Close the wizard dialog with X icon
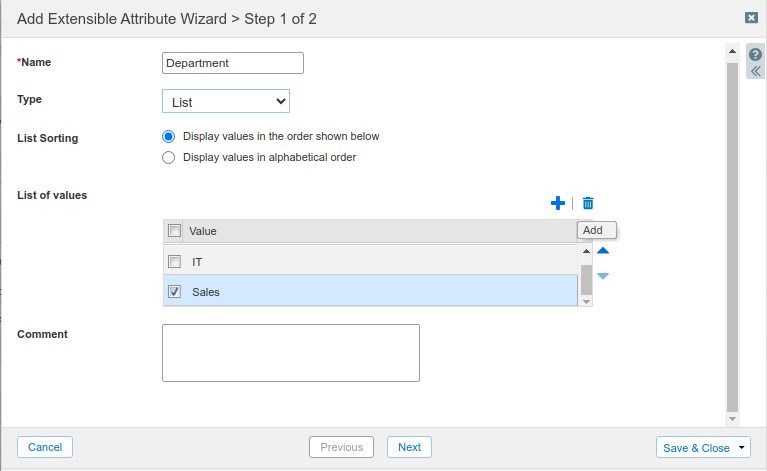 click(x=751, y=18)
